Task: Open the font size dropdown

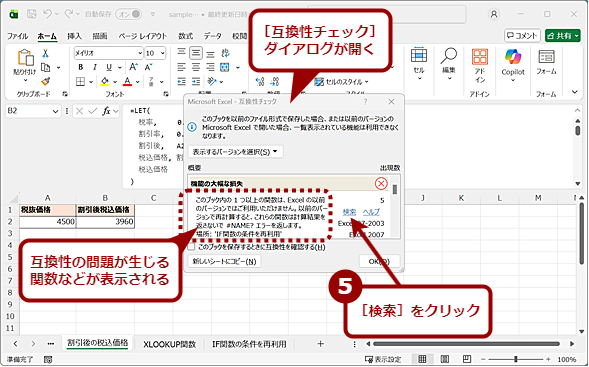Action: point(162,53)
